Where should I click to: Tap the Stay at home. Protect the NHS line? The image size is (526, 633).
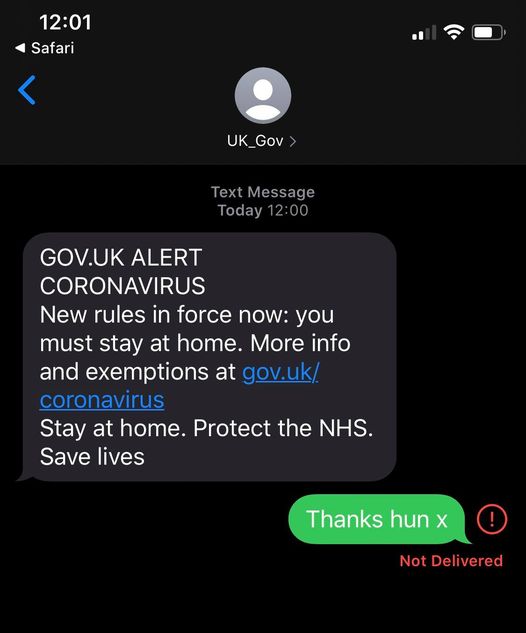[x=206, y=428]
